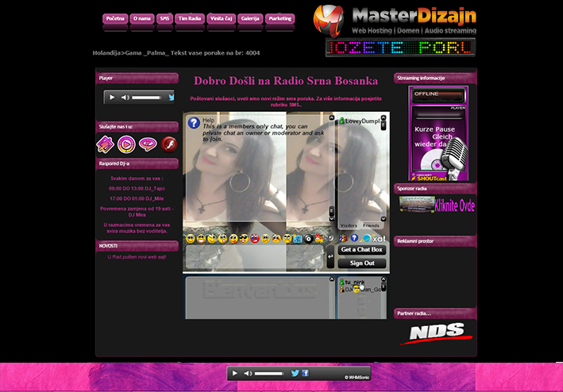Adjust the bottom player bar volume slider
Screen dimensions: 563x392
tap(269, 373)
